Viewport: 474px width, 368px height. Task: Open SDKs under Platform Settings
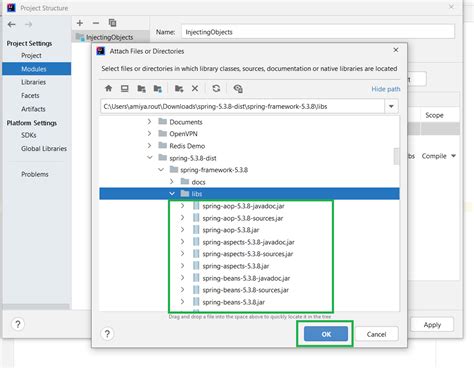pos(29,135)
